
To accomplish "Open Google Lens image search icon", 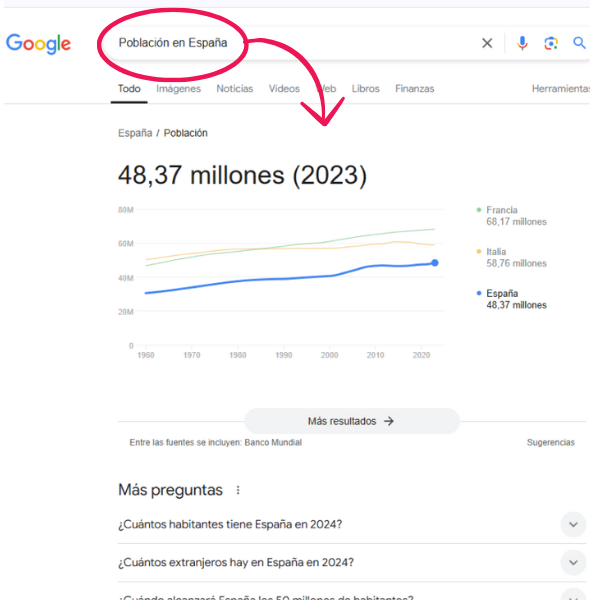I will click(x=551, y=43).
